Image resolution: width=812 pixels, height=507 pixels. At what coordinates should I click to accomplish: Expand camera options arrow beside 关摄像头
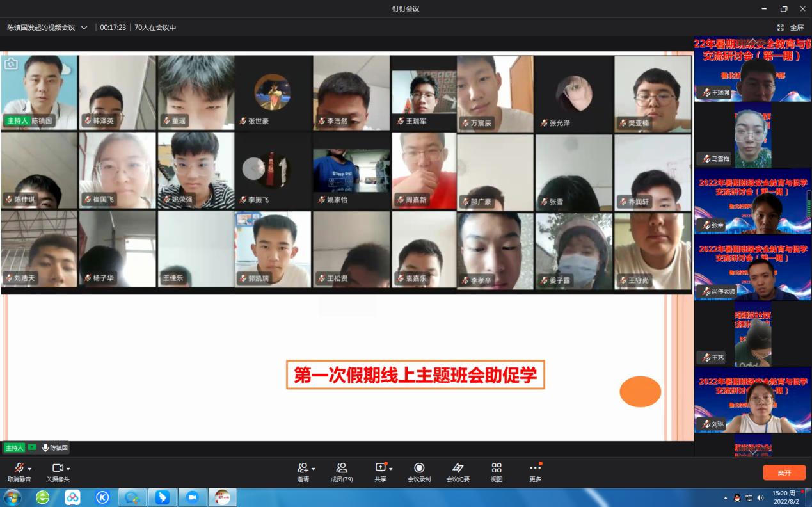pyautogui.click(x=68, y=469)
